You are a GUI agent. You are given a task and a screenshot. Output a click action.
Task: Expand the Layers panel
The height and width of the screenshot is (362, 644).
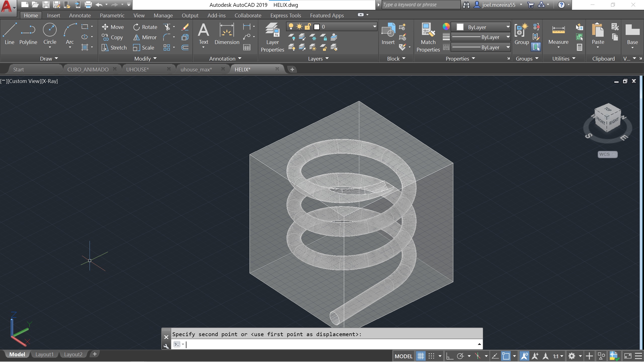click(318, 59)
